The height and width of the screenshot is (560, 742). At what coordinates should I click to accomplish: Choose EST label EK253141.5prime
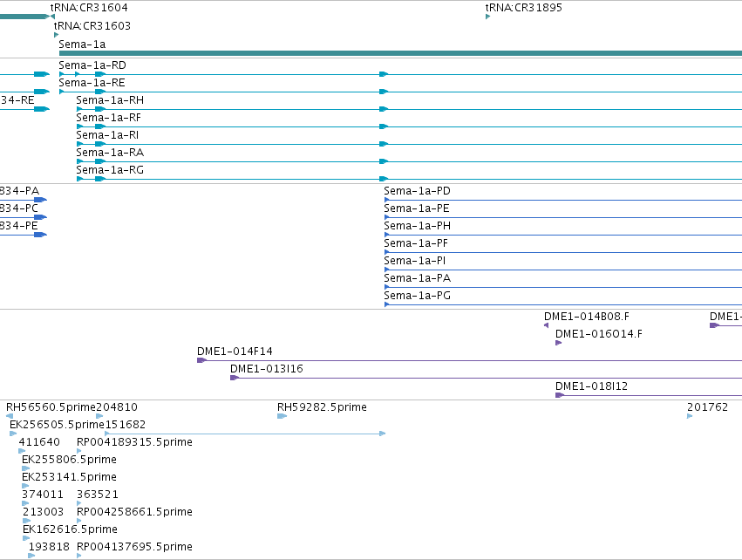point(69,478)
